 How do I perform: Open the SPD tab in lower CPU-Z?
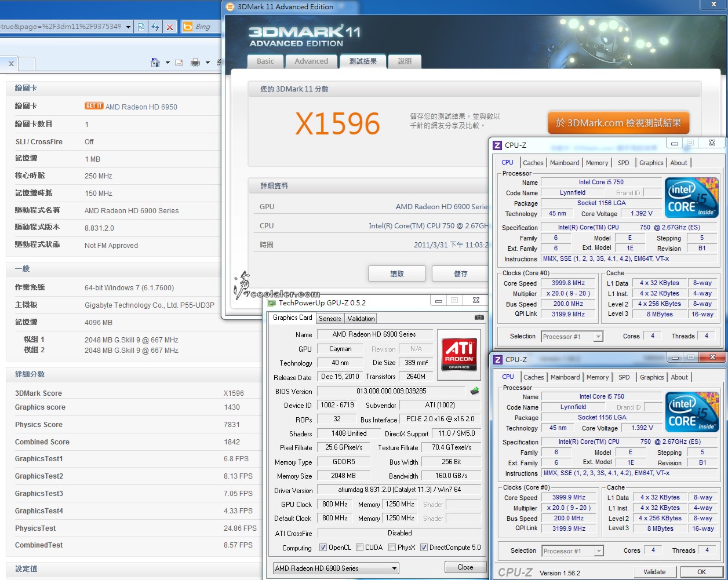click(624, 377)
